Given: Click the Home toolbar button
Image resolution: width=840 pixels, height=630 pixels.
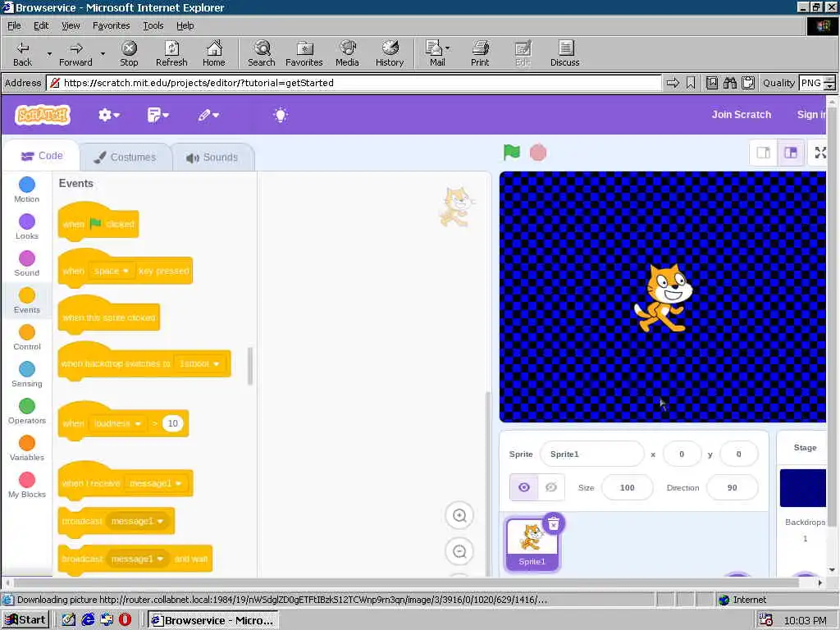Looking at the screenshot, I should 214,53.
